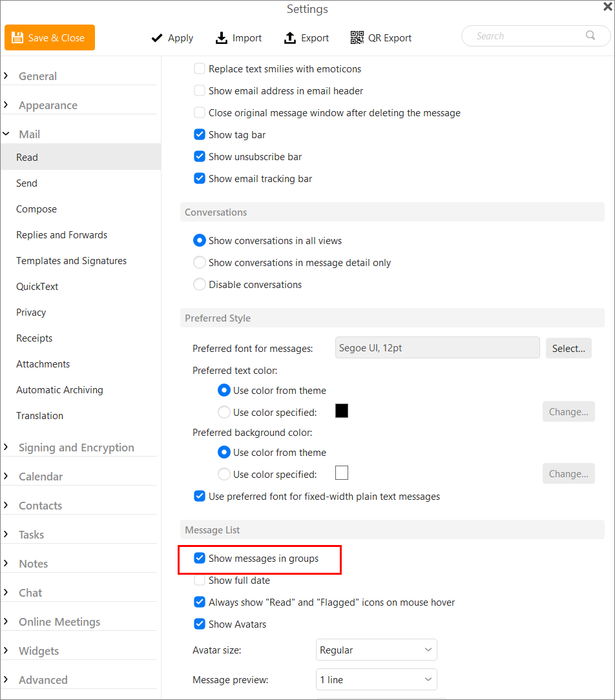
Task: Enable the "Show full date" checkbox
Action: pos(200,580)
